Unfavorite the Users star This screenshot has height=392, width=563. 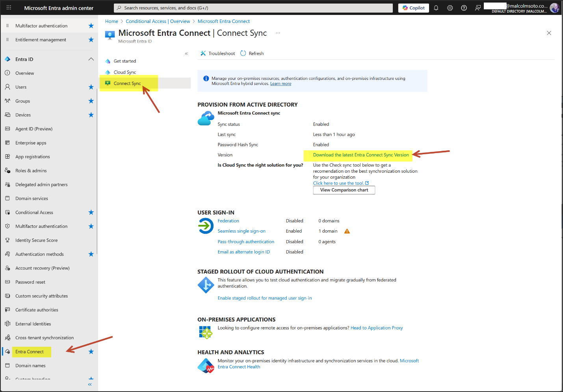pyautogui.click(x=91, y=87)
